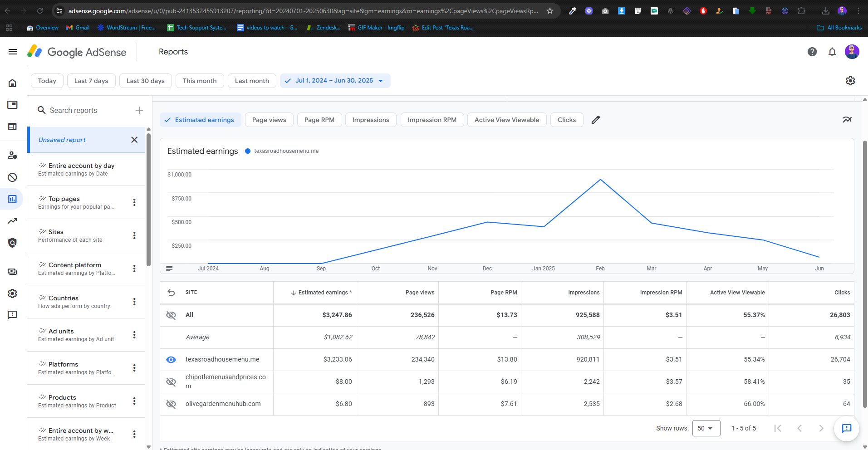Open the Policy center shield icon
This screenshot has height=450, width=868.
(x=12, y=243)
